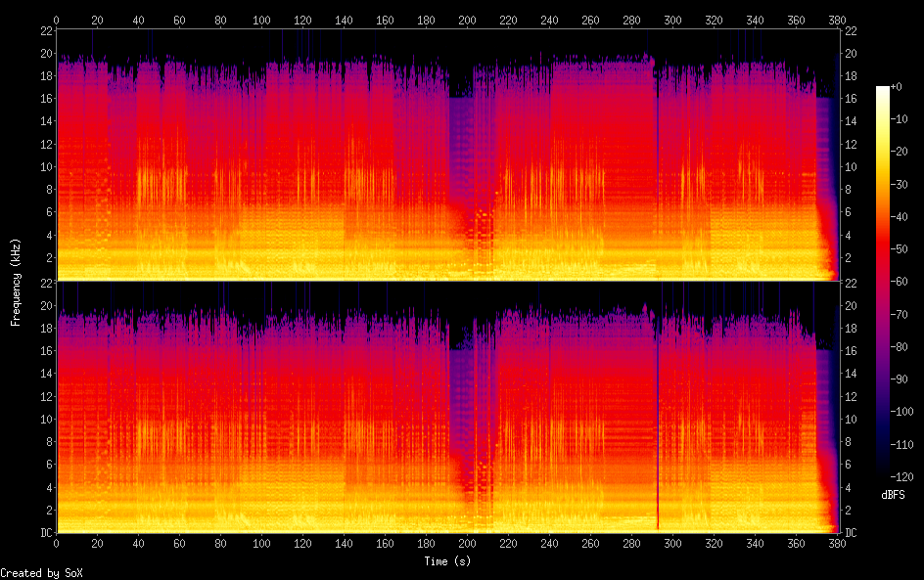Click the 100 tick on bottom time axis

261,543
